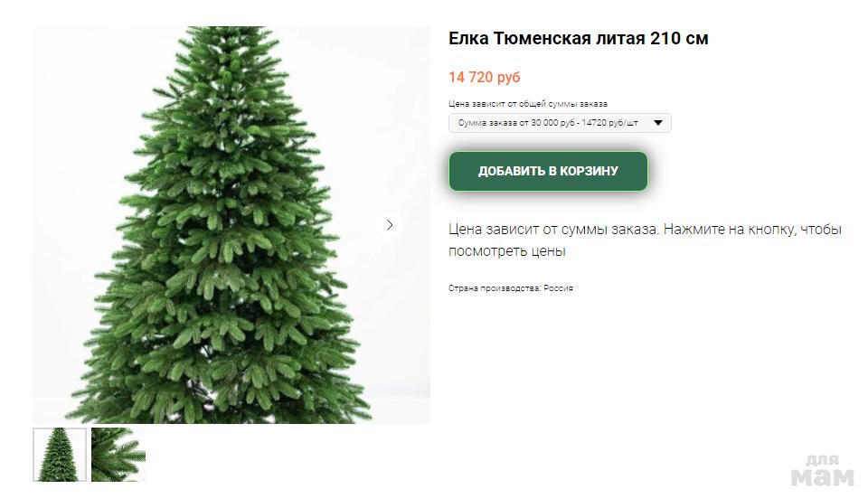Click the title «Елка Тюменская литая 210 см»
The width and height of the screenshot is (868, 499).
(x=578, y=38)
